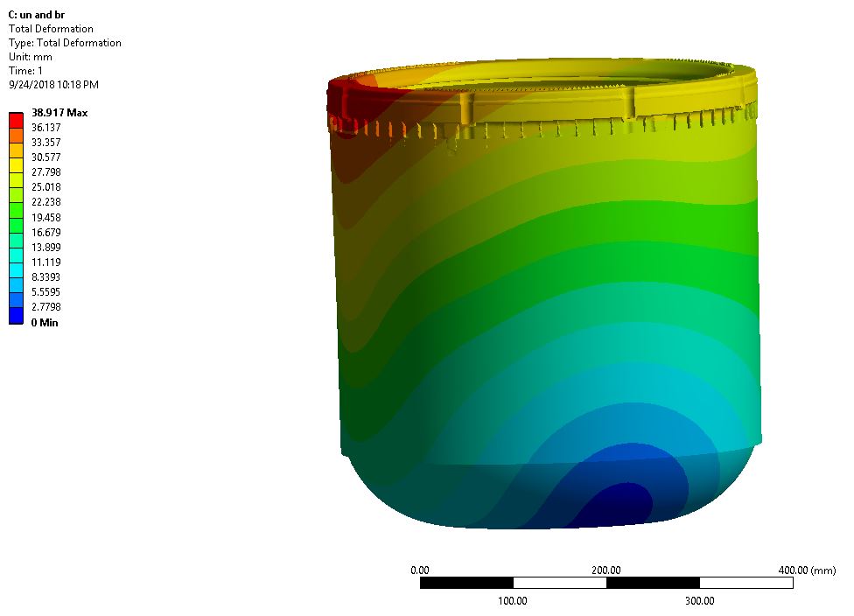Click the '300.00' scale ruler label
Image resolution: width=854 pixels, height=616 pixels.
(699, 601)
